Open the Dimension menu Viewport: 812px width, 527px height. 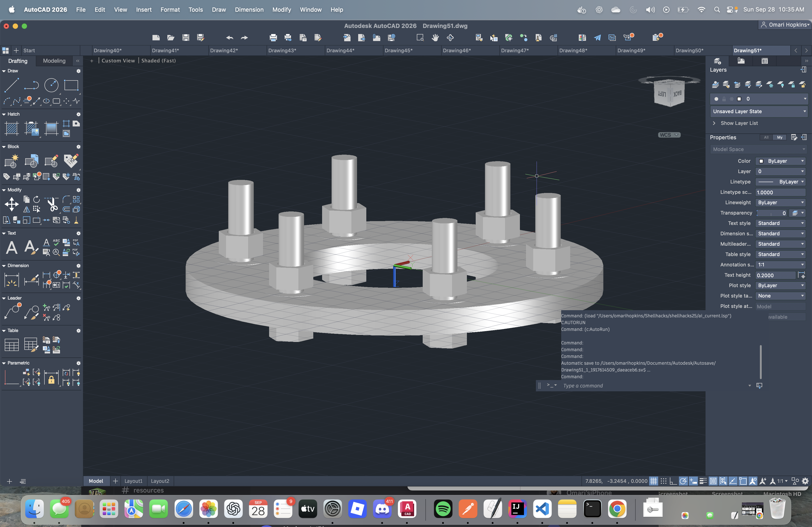249,9
